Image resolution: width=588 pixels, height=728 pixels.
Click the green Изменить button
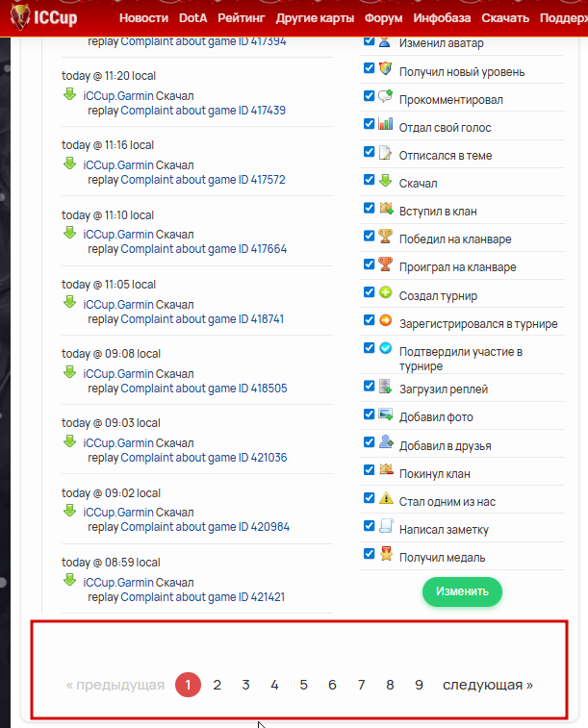click(462, 591)
